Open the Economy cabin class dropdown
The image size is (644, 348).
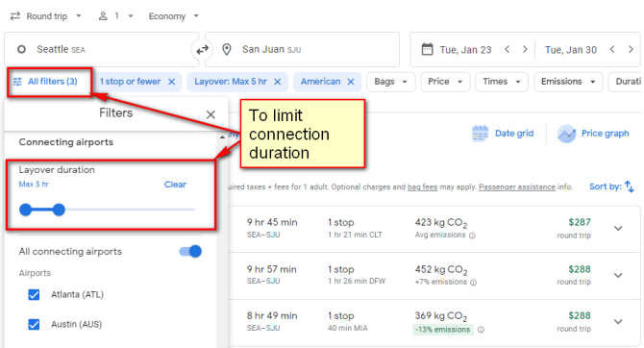[x=174, y=16]
